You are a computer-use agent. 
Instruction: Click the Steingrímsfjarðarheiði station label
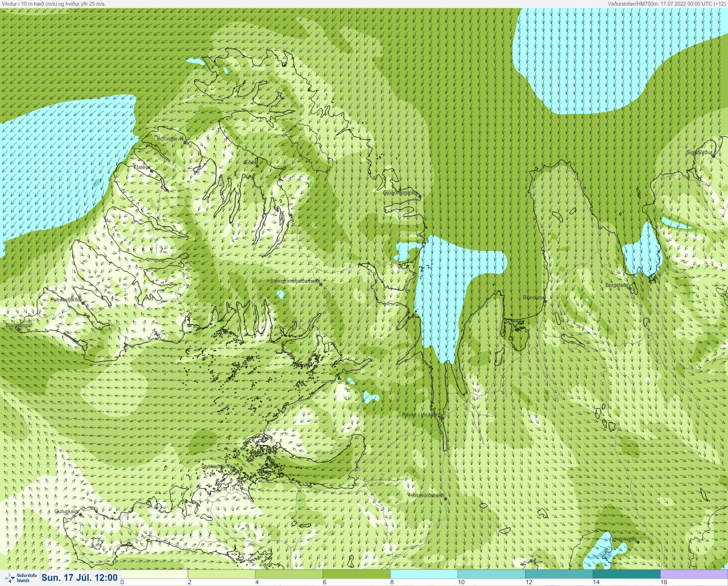coord(295,281)
